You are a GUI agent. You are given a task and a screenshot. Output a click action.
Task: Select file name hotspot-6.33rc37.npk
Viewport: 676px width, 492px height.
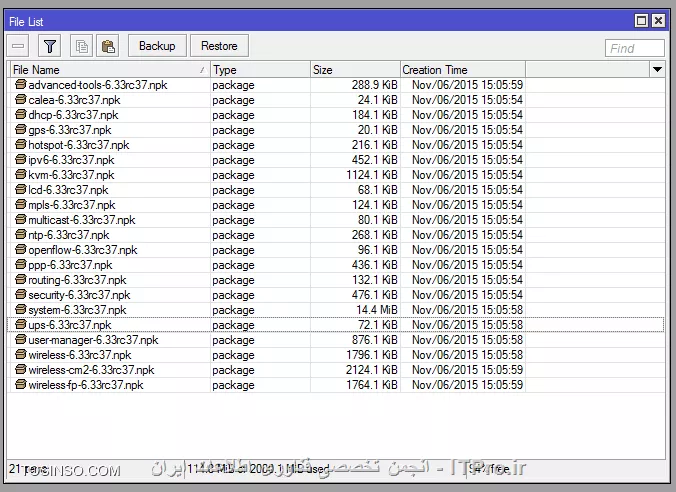[79, 145]
